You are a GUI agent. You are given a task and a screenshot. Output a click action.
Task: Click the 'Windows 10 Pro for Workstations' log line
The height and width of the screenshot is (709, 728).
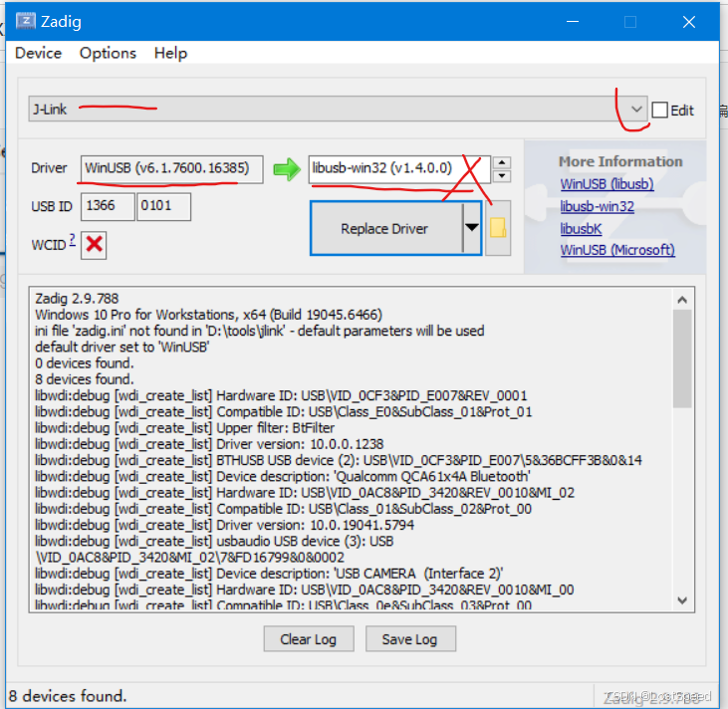point(208,315)
